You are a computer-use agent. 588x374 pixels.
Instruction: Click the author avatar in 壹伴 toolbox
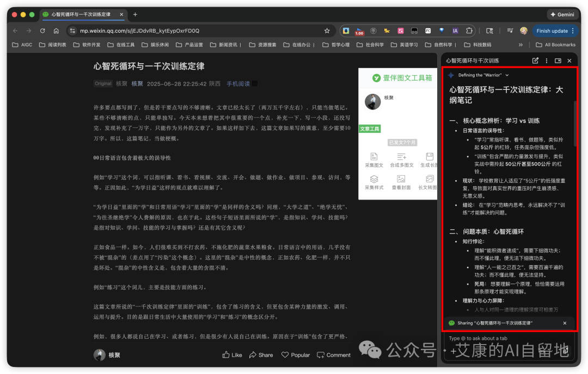pyautogui.click(x=373, y=101)
